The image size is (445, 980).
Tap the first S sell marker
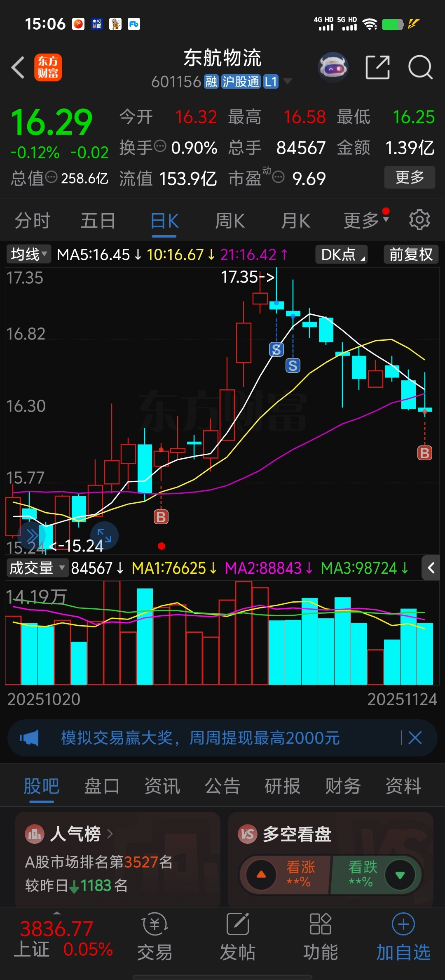point(276,349)
